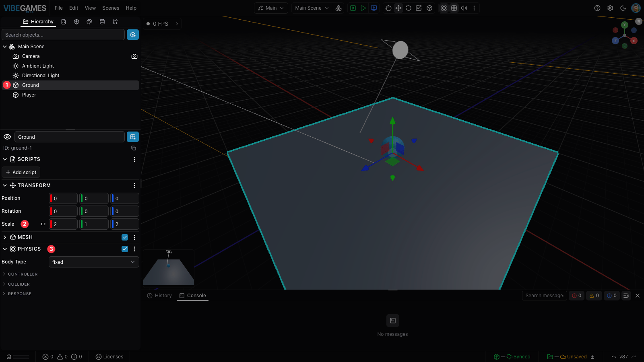Open the scripts file tab icon

[x=64, y=22]
